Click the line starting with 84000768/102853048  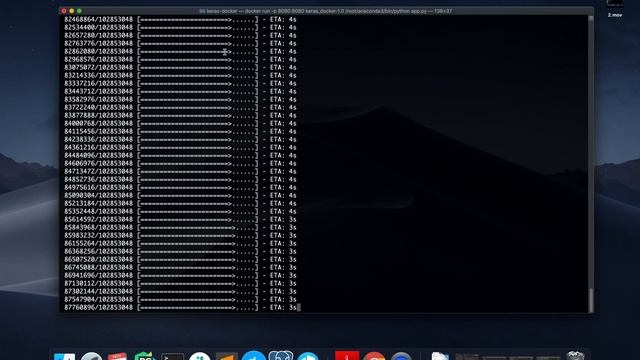click(x=180, y=123)
